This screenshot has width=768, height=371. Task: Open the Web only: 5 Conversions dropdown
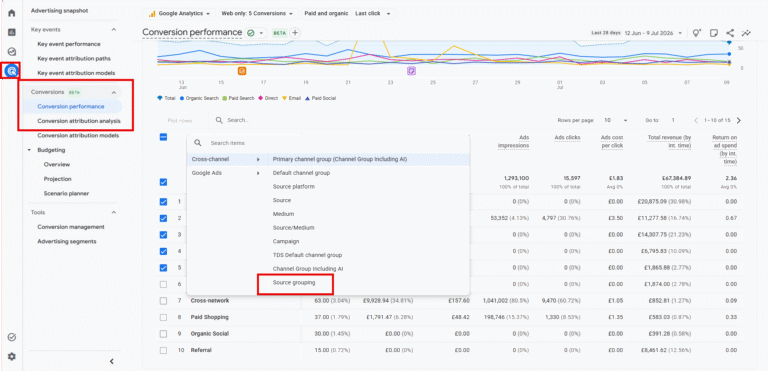point(257,14)
